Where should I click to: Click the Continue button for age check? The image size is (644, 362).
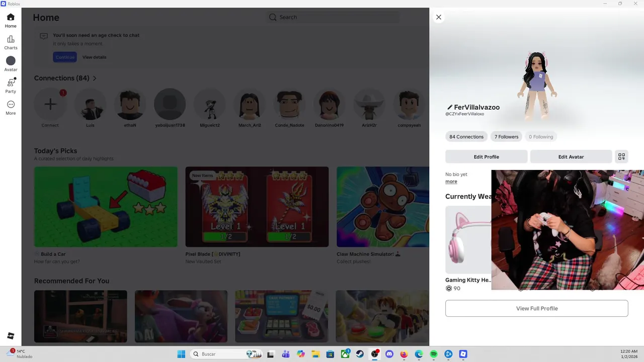pyautogui.click(x=65, y=57)
